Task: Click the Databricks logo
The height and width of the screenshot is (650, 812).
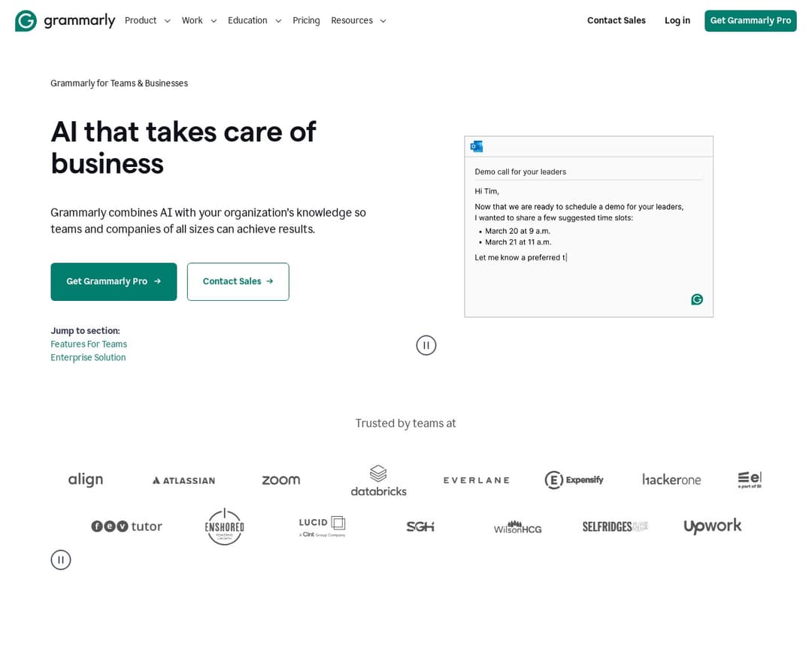Action: coord(378,479)
